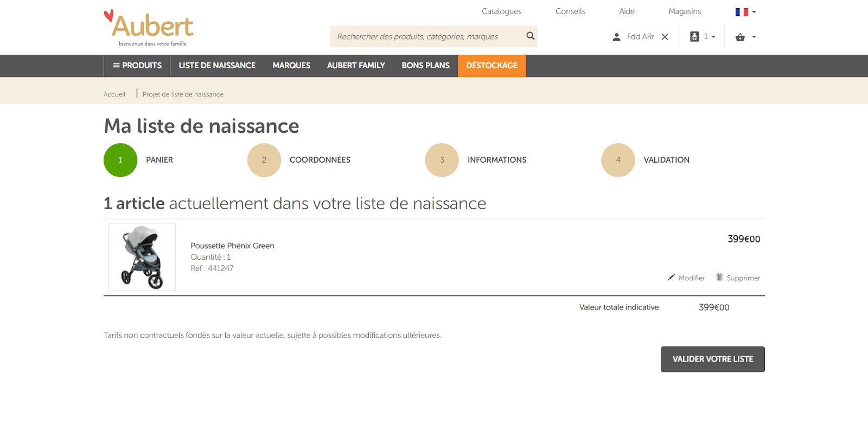
Task: Click the trash Supprimer icon
Action: (719, 277)
